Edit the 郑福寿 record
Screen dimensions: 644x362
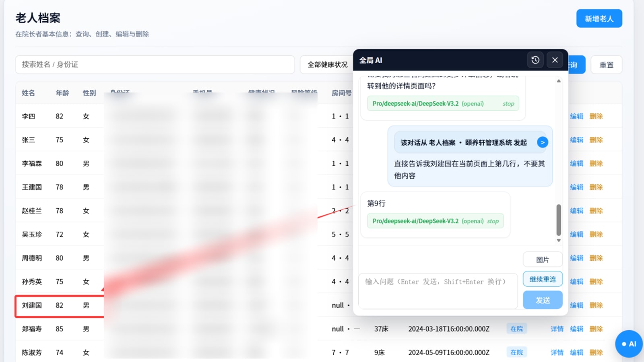click(x=576, y=329)
